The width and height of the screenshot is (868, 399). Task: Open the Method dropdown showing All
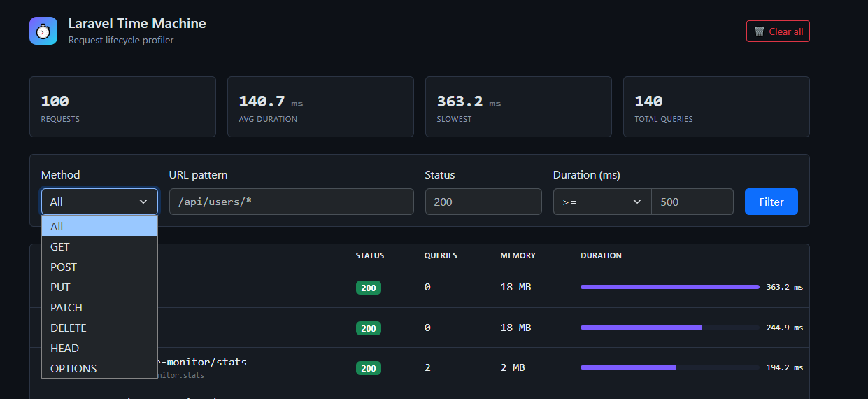[99, 202]
